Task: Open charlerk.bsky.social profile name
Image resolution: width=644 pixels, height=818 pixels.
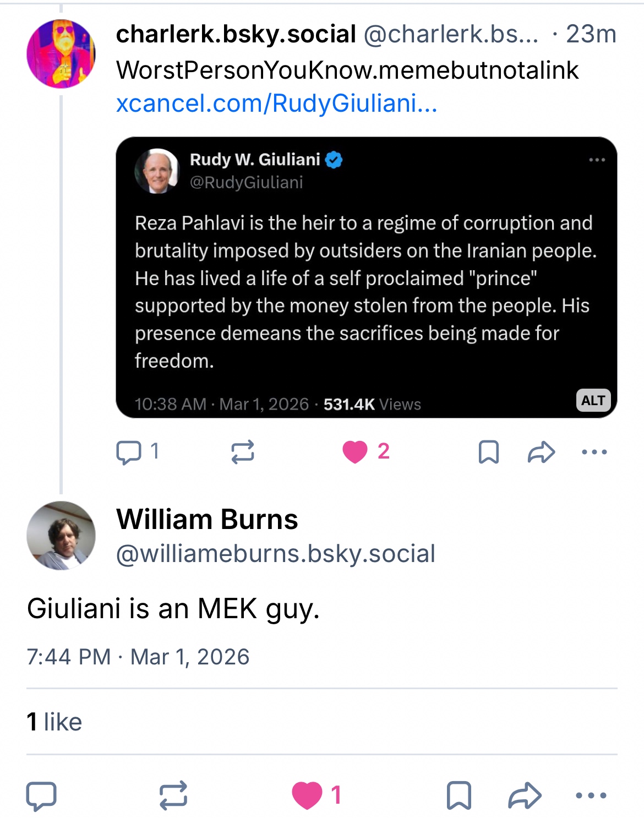Action: (236, 34)
